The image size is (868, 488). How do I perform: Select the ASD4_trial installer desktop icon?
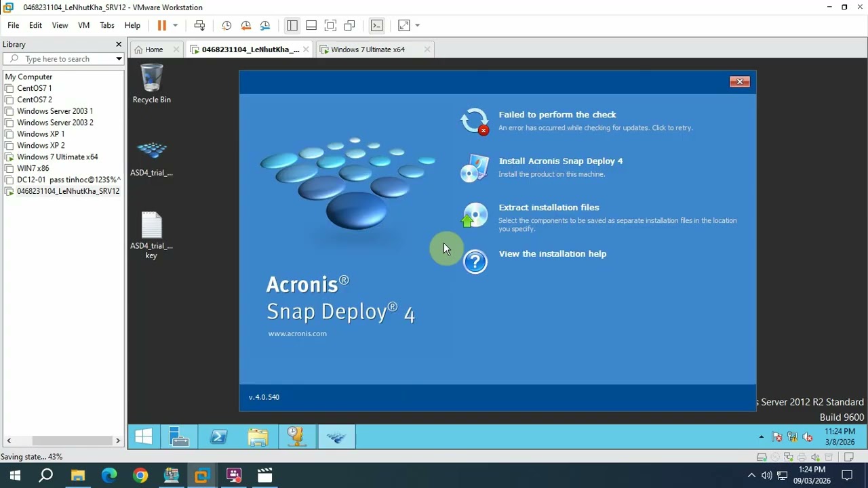[x=151, y=159]
